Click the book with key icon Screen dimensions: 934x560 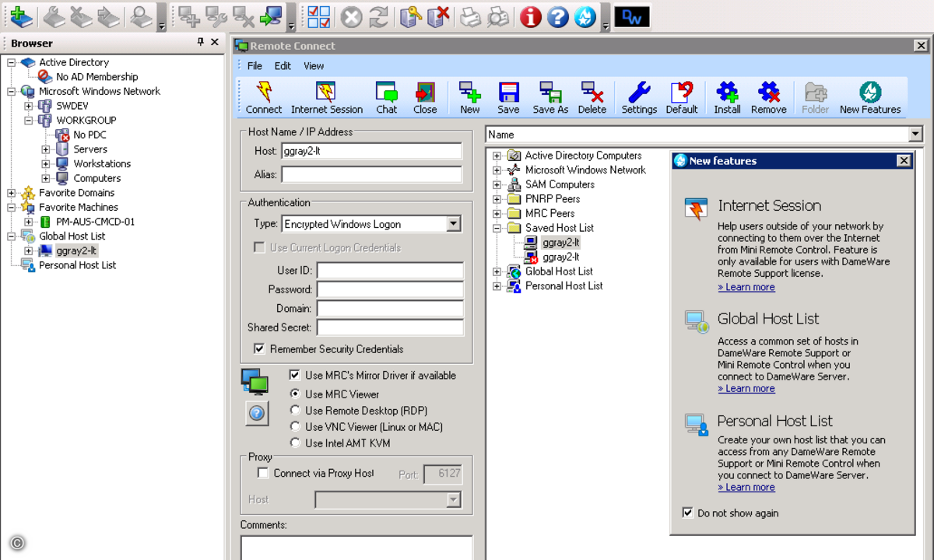(x=411, y=16)
